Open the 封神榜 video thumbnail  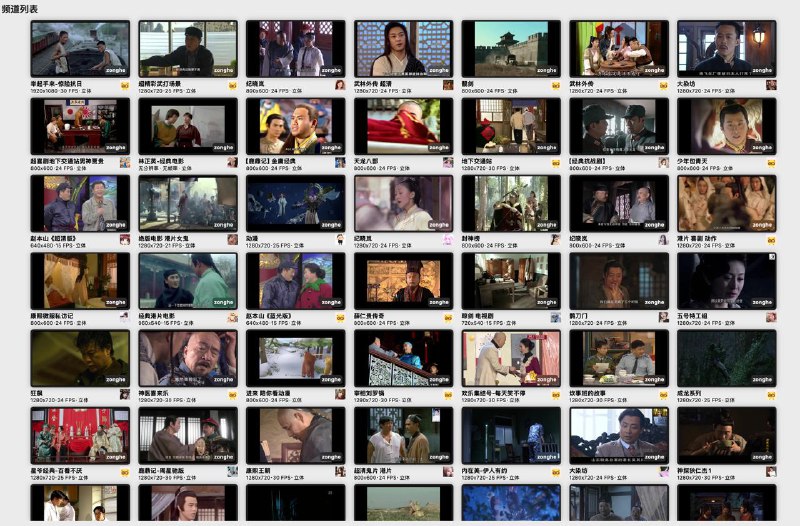pos(511,204)
